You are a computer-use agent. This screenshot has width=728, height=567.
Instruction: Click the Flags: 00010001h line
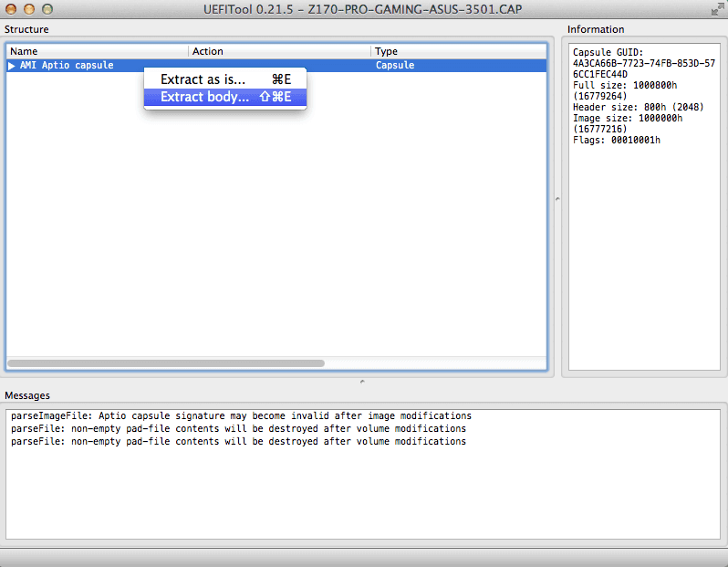click(x=616, y=140)
